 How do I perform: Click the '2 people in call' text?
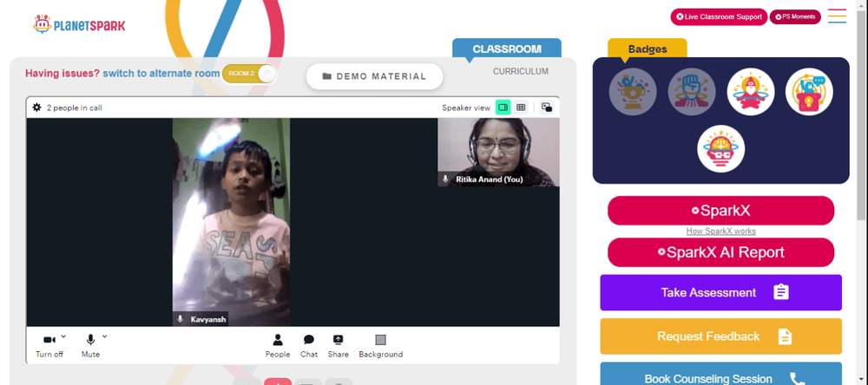[74, 108]
